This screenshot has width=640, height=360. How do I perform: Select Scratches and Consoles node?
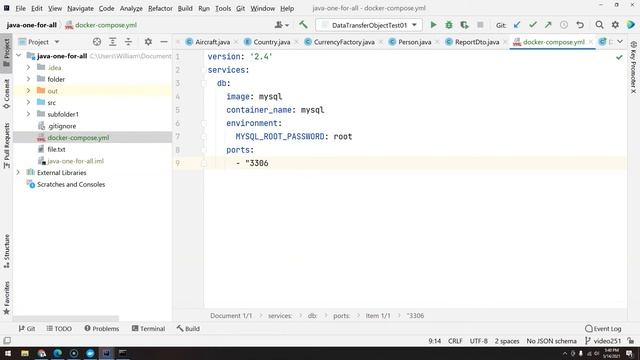tap(71, 184)
